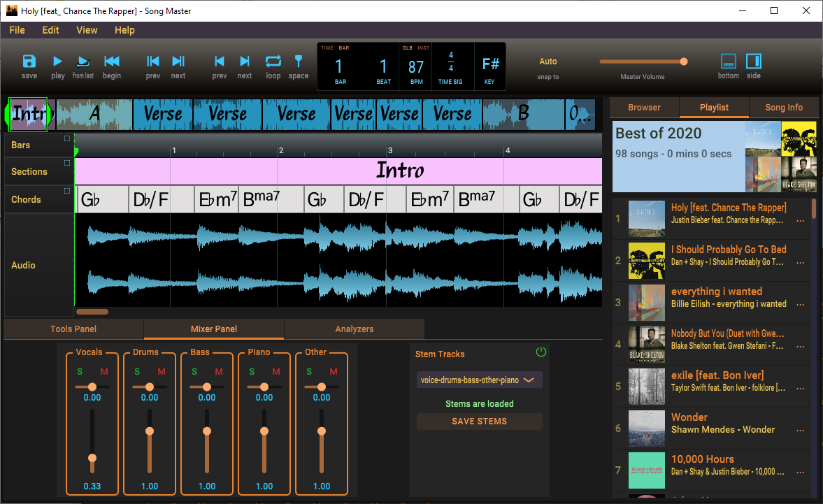The height and width of the screenshot is (504, 823).
Task: Switch layout to bottom panel icon
Action: tap(728, 62)
